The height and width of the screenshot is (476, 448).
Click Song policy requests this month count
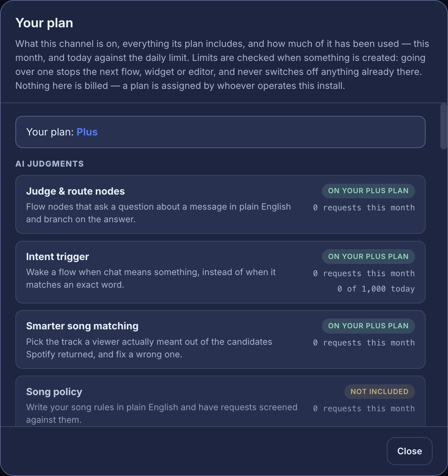(x=364, y=408)
